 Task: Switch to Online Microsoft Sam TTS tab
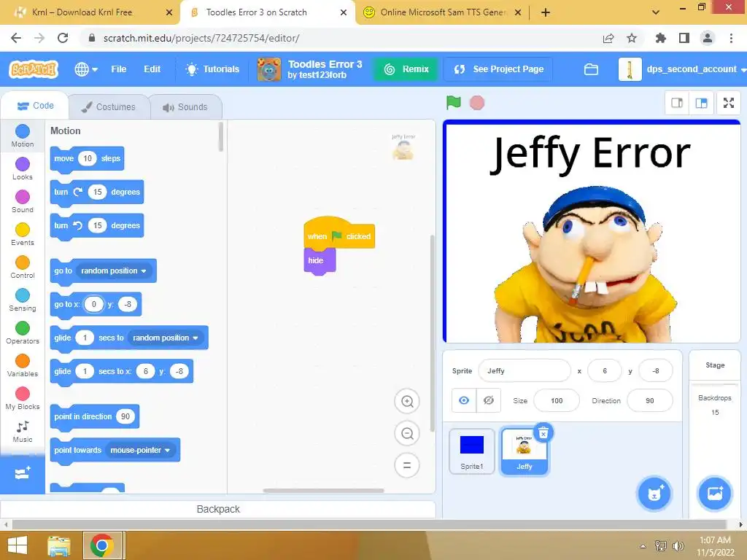click(x=443, y=12)
